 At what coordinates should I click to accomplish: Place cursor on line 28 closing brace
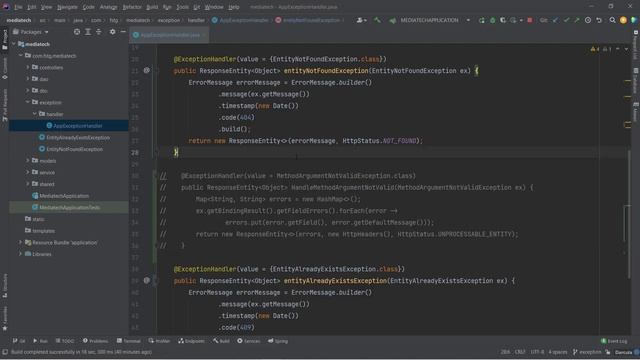[176, 152]
